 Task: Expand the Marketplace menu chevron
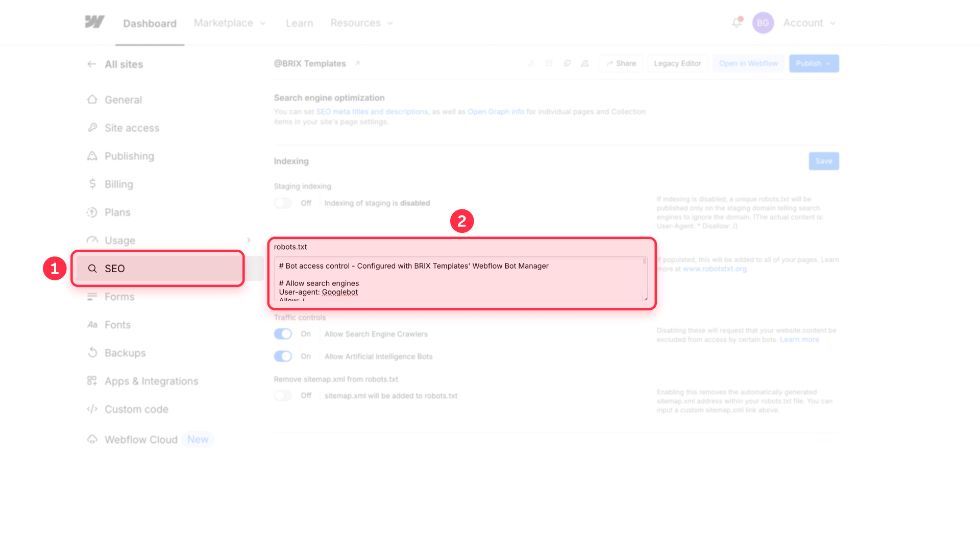(263, 23)
